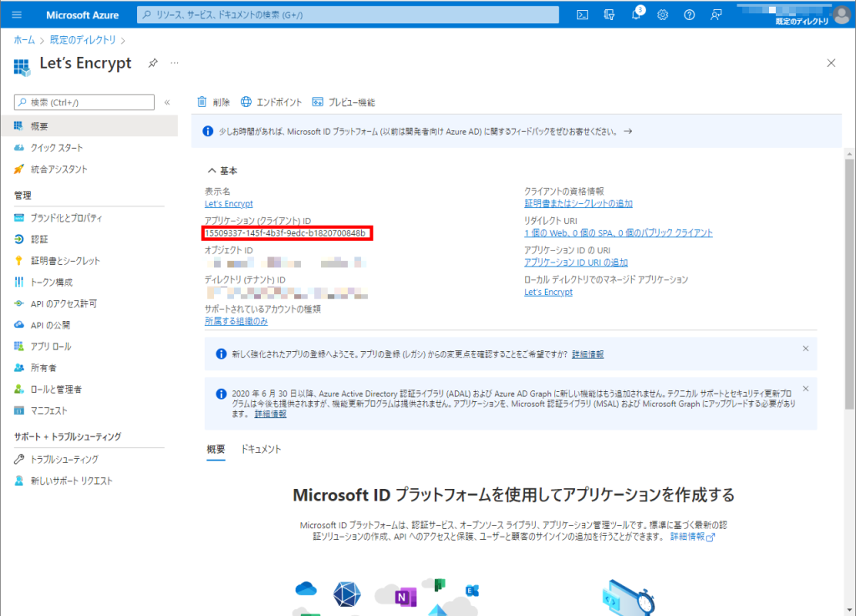This screenshot has width=856, height=616.
Task: Open 詳細情報 link below the Microsoft ID heading
Action: [691, 537]
